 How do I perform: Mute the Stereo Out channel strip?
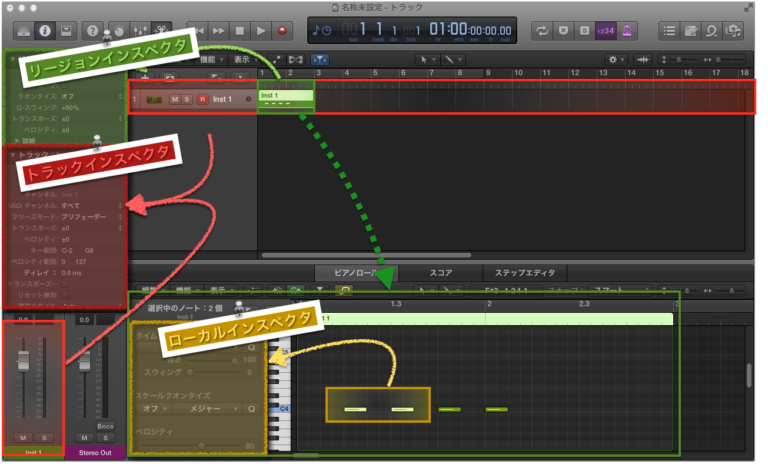click(84, 438)
